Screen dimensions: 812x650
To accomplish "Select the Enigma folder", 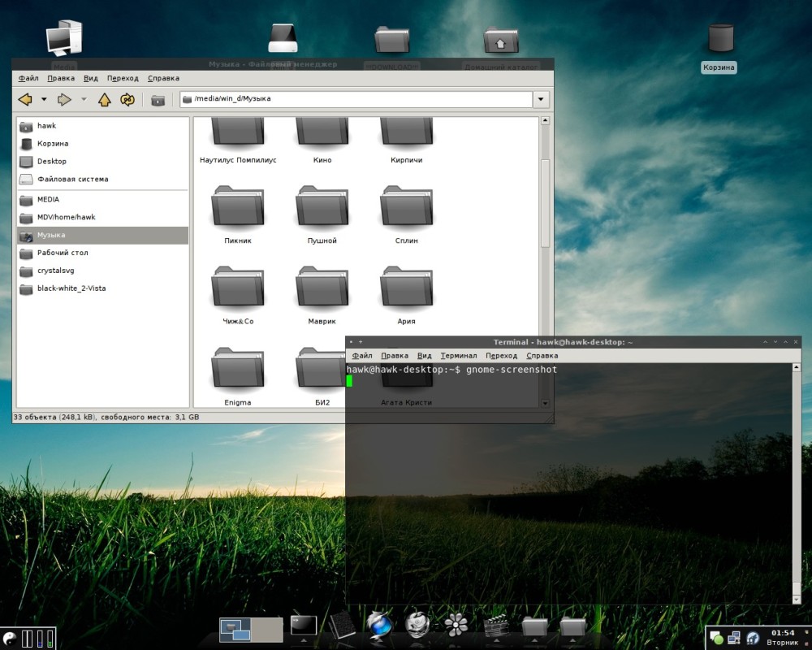I will pyautogui.click(x=238, y=376).
